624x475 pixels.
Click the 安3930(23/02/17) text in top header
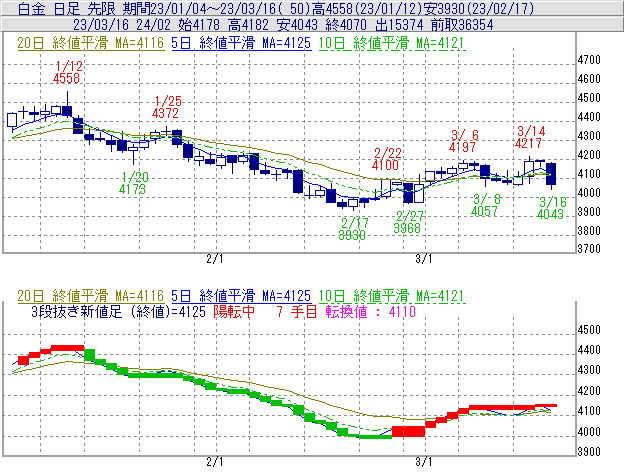[x=479, y=9]
